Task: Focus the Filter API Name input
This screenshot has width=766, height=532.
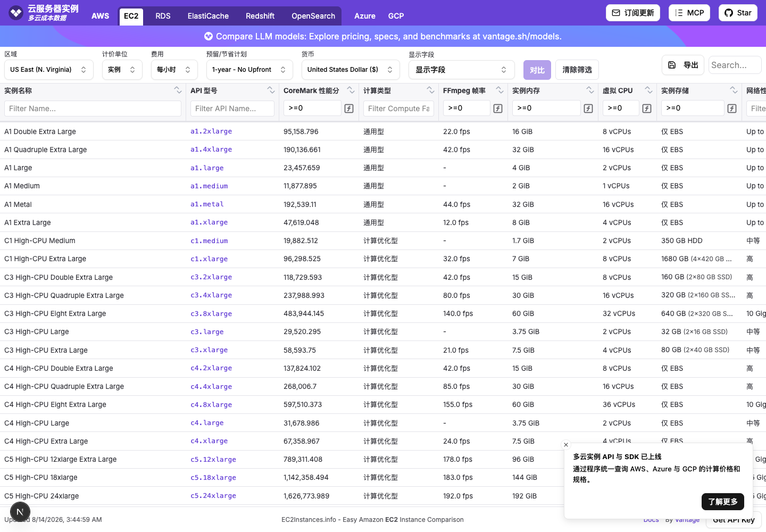Action: coord(232,109)
